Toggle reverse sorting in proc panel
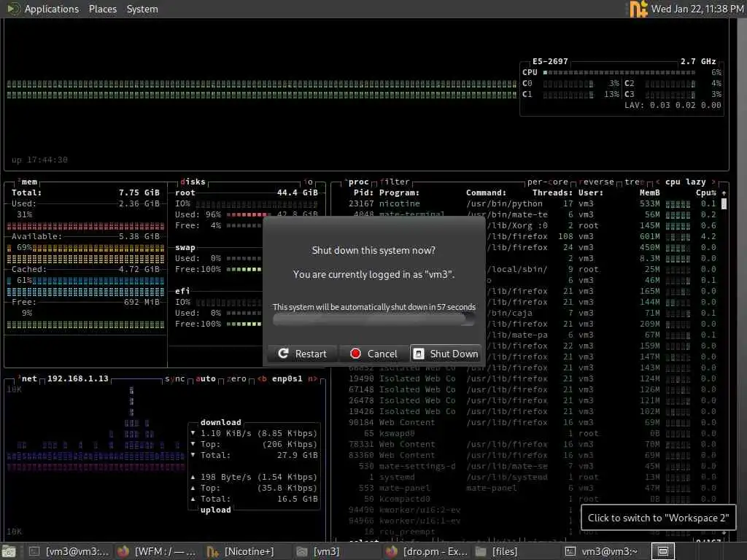 pos(596,182)
